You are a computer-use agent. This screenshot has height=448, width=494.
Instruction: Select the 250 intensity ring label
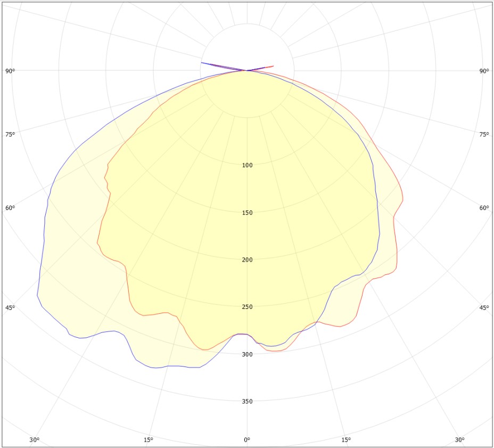tap(248, 307)
